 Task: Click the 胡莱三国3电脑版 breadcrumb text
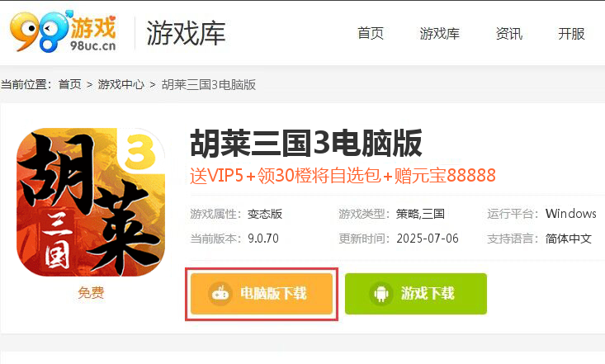pyautogui.click(x=209, y=84)
